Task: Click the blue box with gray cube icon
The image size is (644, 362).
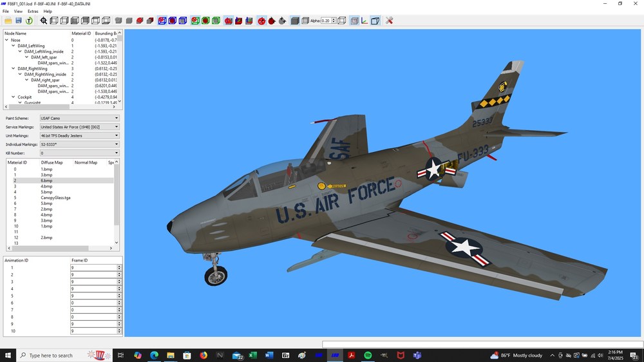Action: tap(183, 21)
